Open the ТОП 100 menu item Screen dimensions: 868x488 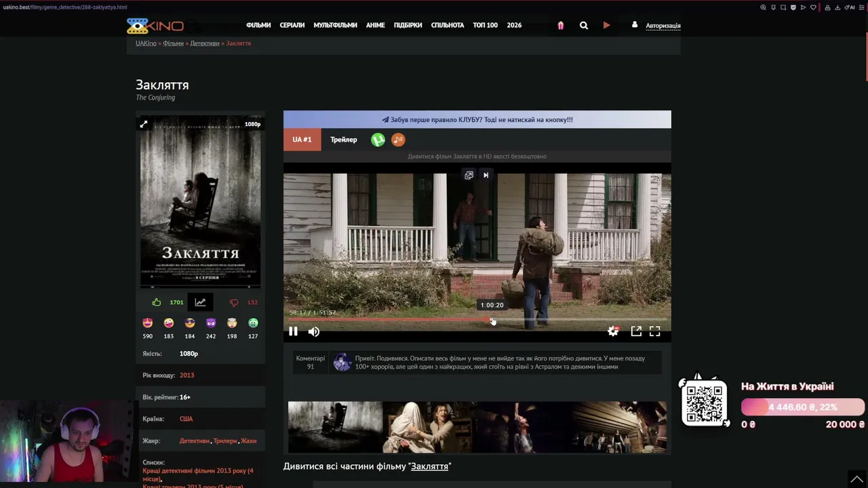click(x=486, y=26)
